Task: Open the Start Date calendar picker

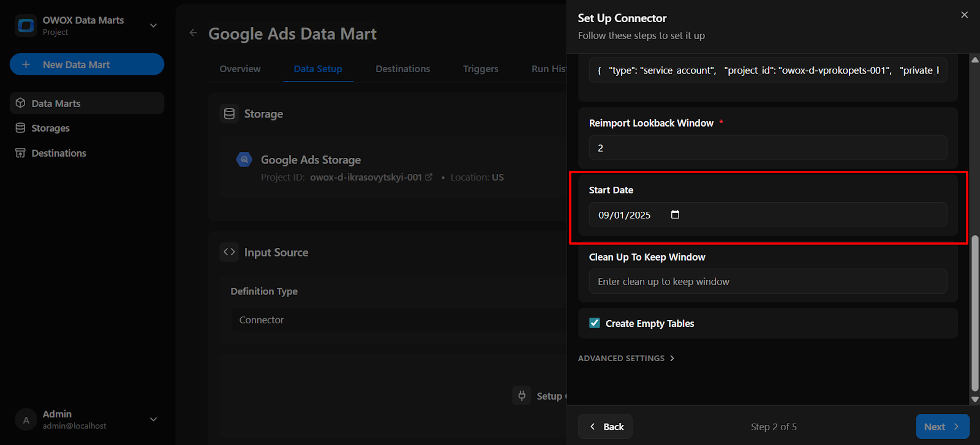Action: coord(675,214)
